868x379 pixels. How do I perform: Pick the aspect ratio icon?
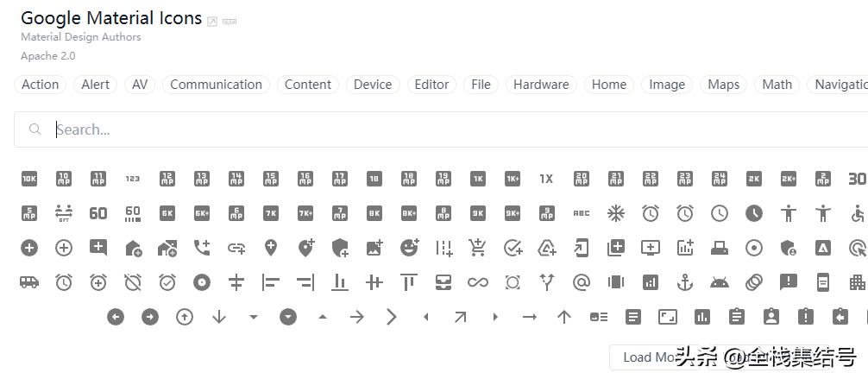(668, 317)
